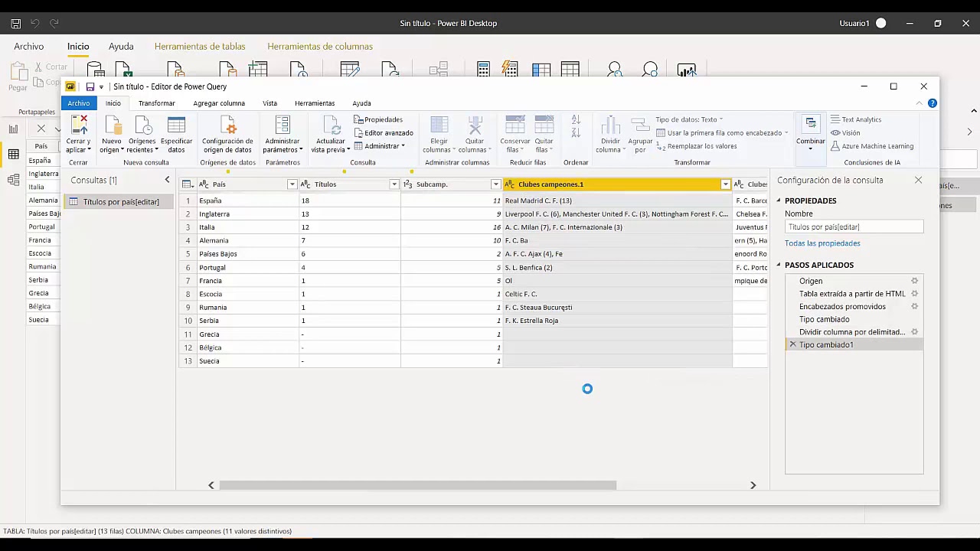Screen dimensions: 980x551
Task: Select the Títulos por país[editar] query
Action: 119,202
